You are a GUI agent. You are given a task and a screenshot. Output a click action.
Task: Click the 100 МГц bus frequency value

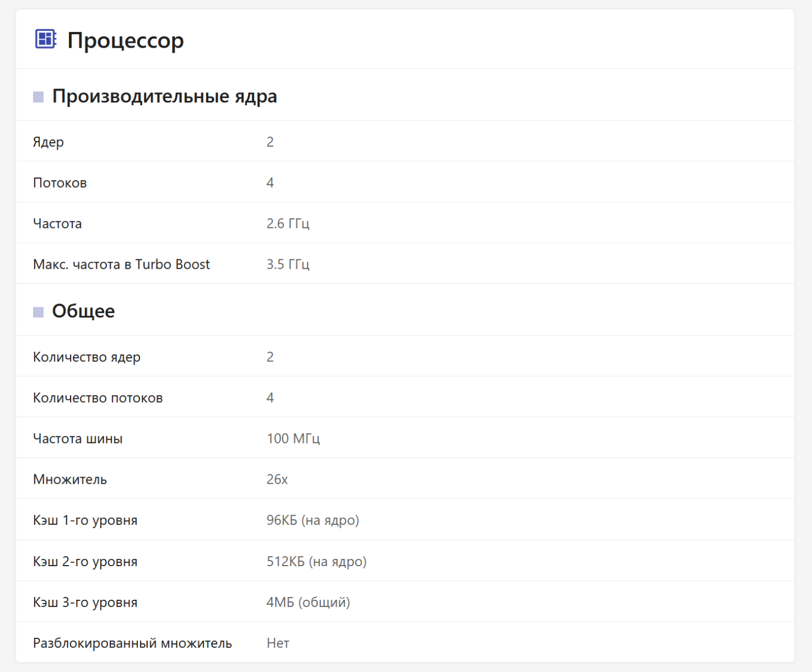pyautogui.click(x=293, y=438)
